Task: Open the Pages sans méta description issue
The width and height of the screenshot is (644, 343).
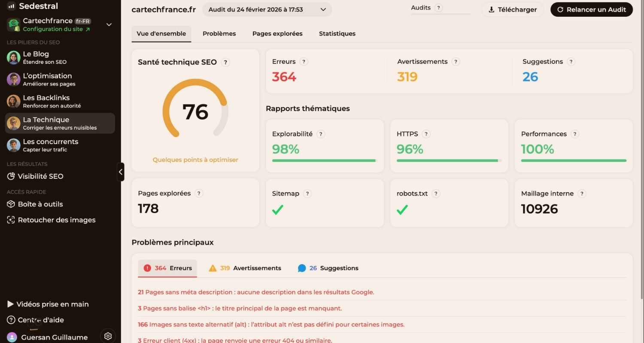Action: pos(256,292)
